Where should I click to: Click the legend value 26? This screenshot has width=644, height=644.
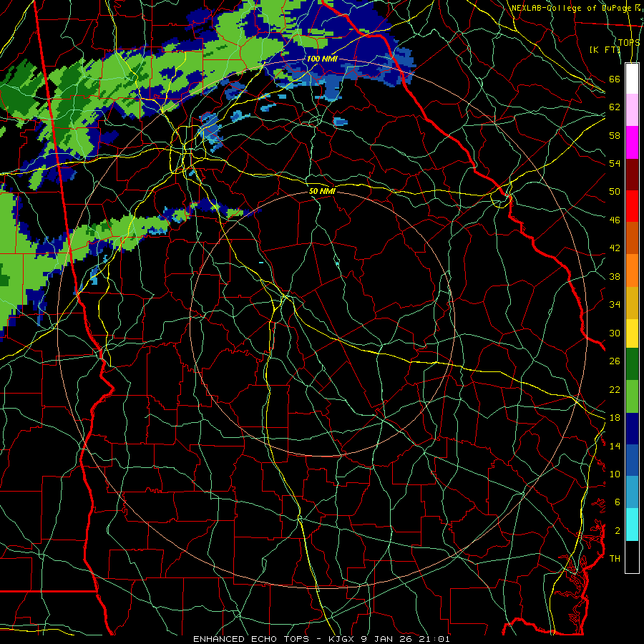point(615,361)
